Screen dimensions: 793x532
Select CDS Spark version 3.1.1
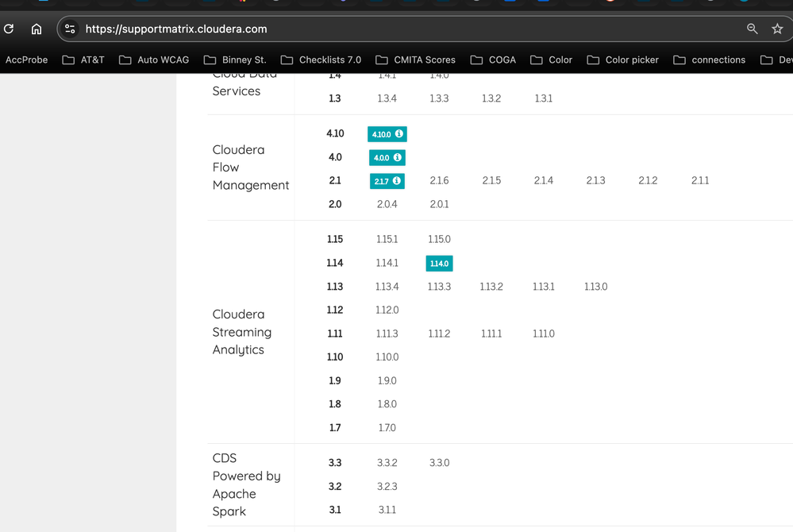[387, 510]
